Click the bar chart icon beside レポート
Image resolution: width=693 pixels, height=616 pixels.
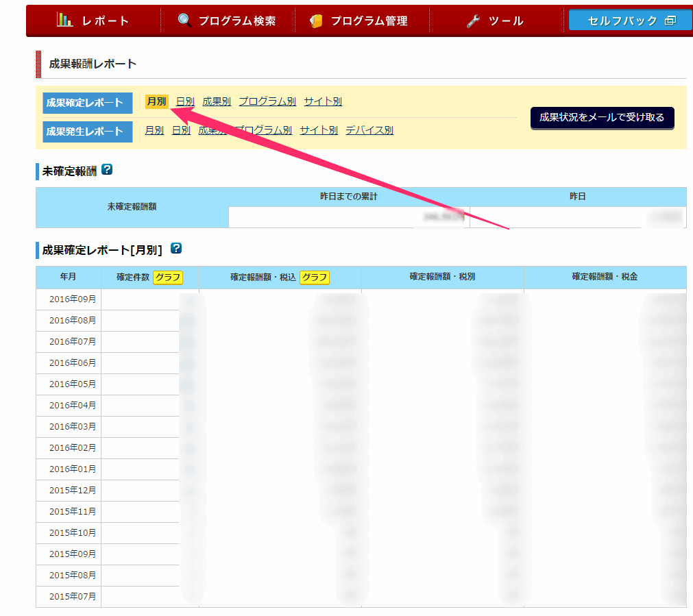pos(65,20)
